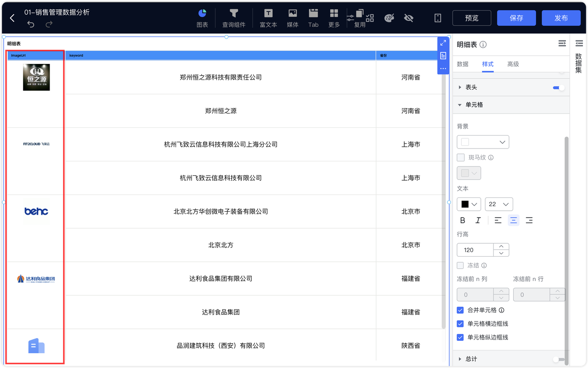This screenshot has height=368, width=588.
Task: Toggle the 表头 (header) switch
Action: (x=557, y=87)
